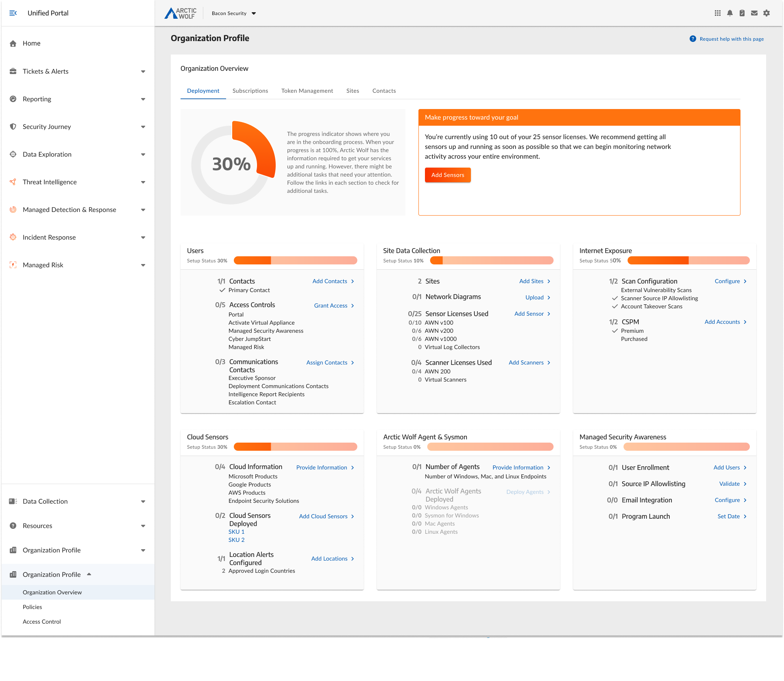
Task: Click the Site Data Collection progress bar
Action: pyautogui.click(x=492, y=260)
